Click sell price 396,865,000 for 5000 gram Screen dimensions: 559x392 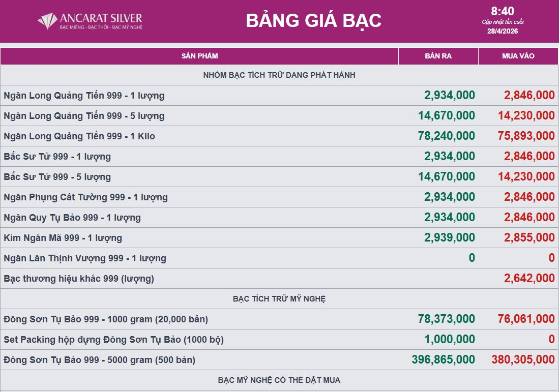point(443,359)
